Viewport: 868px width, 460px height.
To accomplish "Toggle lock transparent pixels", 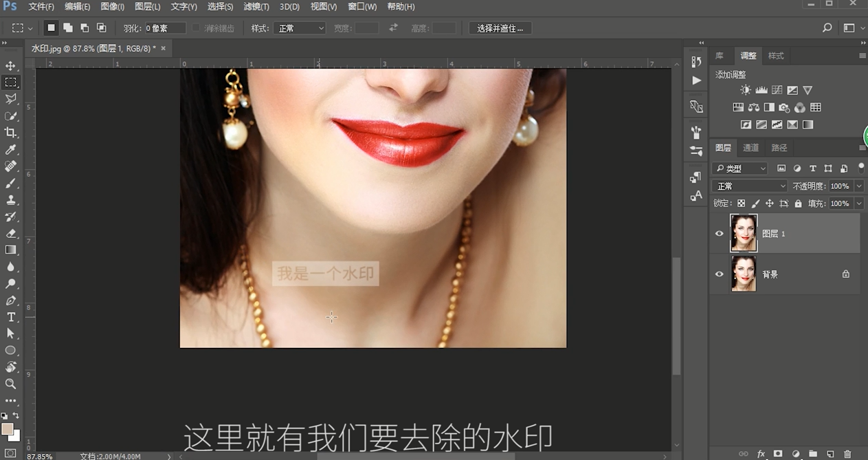I will coord(741,204).
